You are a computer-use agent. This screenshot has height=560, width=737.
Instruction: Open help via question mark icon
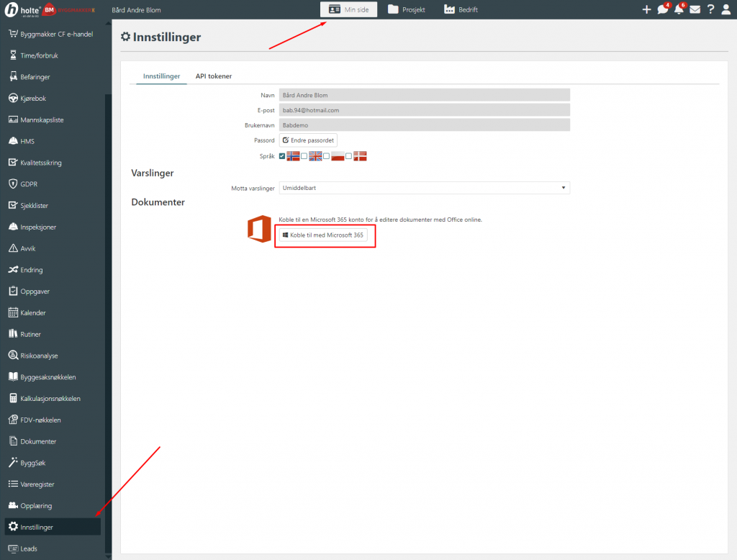710,9
